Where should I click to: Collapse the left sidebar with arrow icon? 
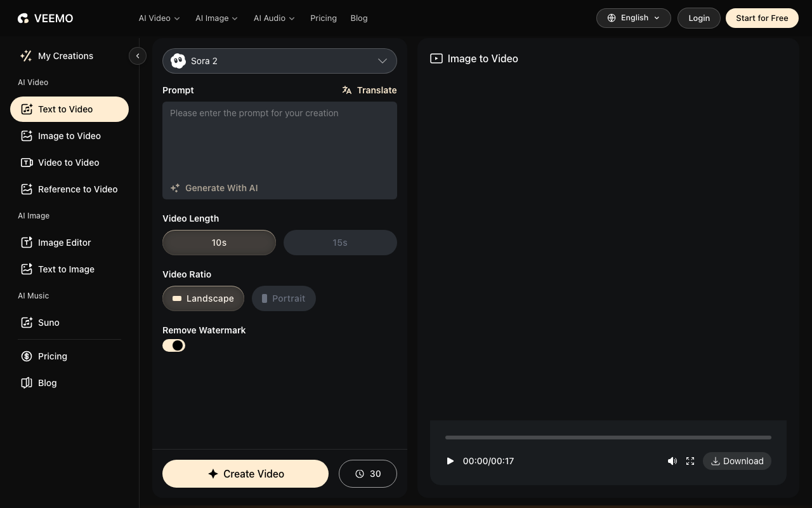[x=138, y=56]
